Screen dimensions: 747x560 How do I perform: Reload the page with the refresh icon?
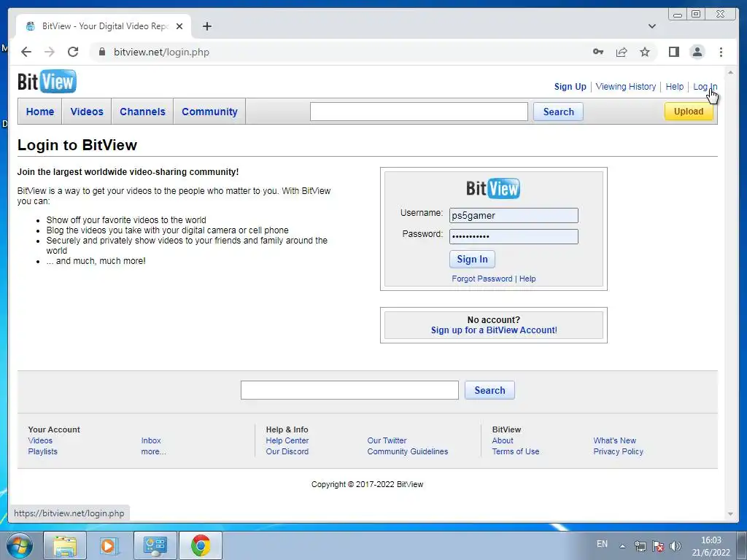tap(73, 52)
